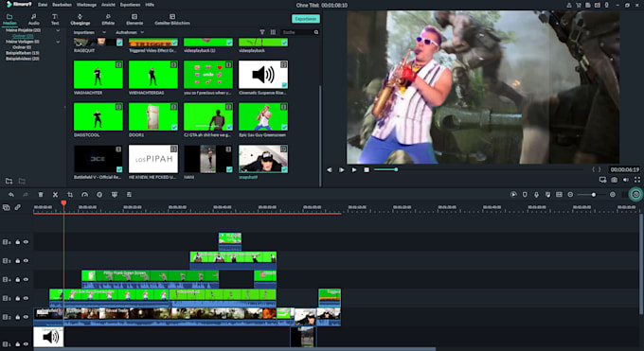The width and height of the screenshot is (644, 351).
Task: Open the filter icon in media library
Action: [262, 32]
